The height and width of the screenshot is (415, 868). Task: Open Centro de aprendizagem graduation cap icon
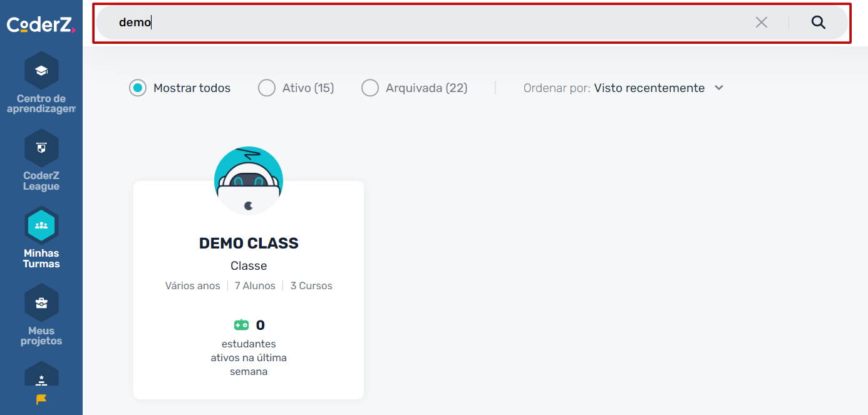pos(41,71)
